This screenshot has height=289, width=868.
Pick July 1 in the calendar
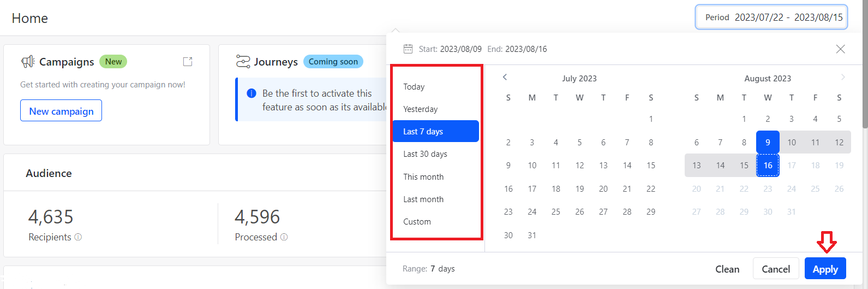pyautogui.click(x=651, y=119)
